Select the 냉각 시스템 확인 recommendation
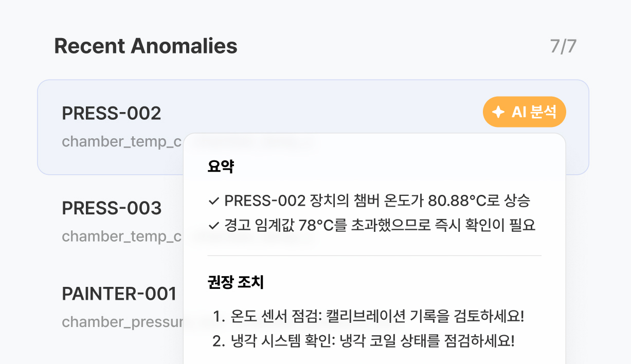 373,341
